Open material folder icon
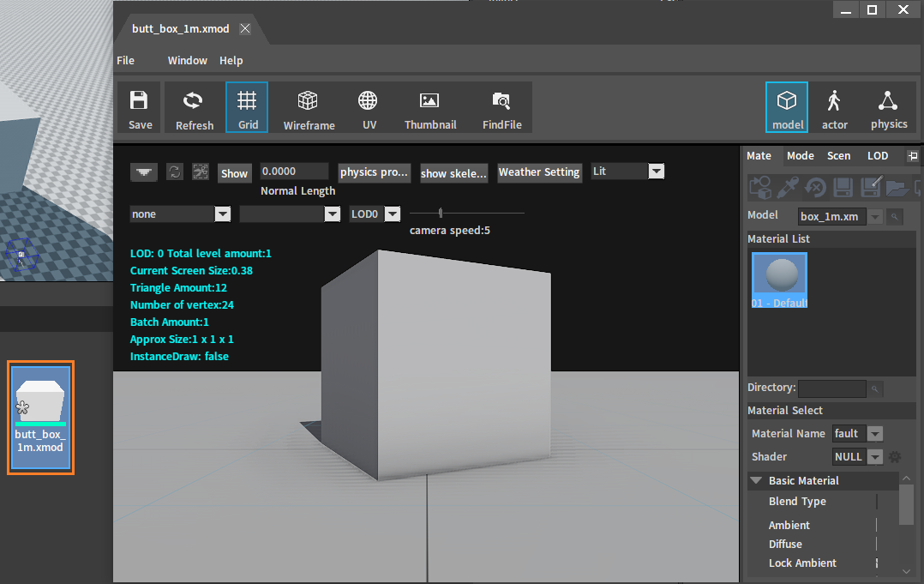The image size is (924, 584). (897, 187)
